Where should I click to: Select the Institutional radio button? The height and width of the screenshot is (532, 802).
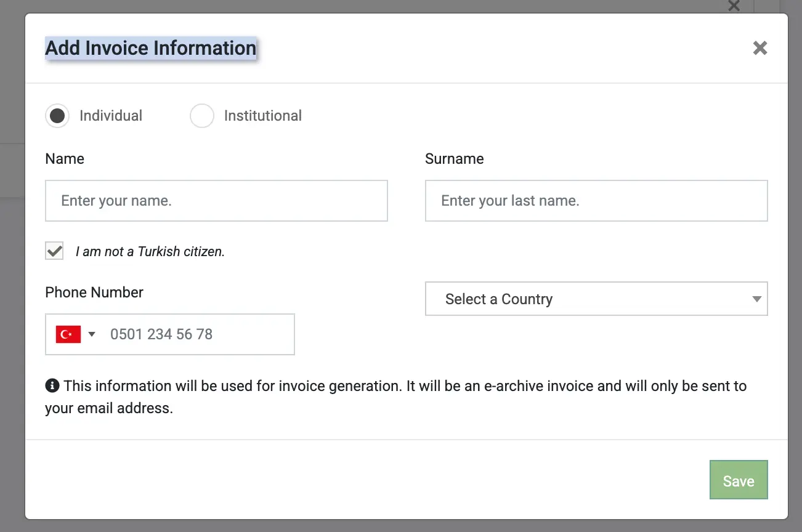pyautogui.click(x=201, y=116)
